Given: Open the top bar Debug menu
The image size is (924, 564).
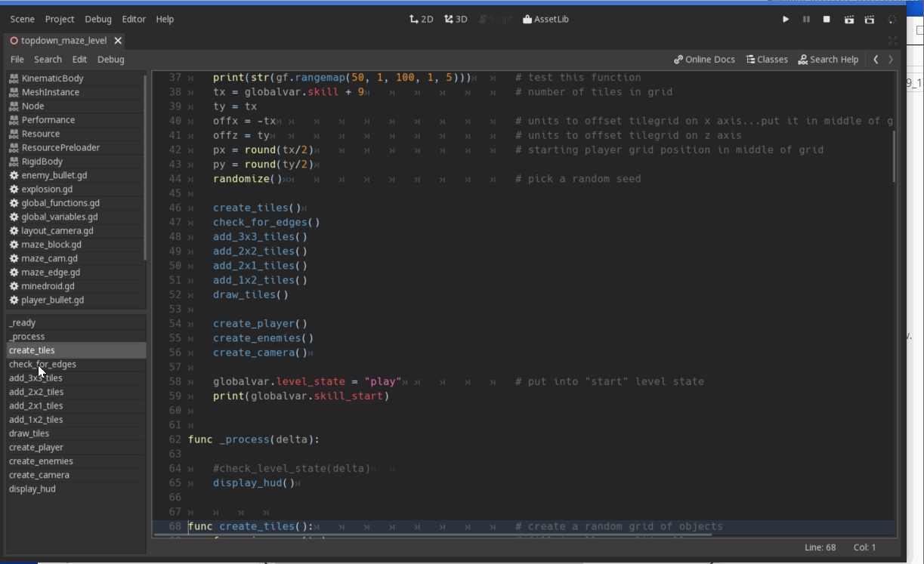Looking at the screenshot, I should coord(98,19).
